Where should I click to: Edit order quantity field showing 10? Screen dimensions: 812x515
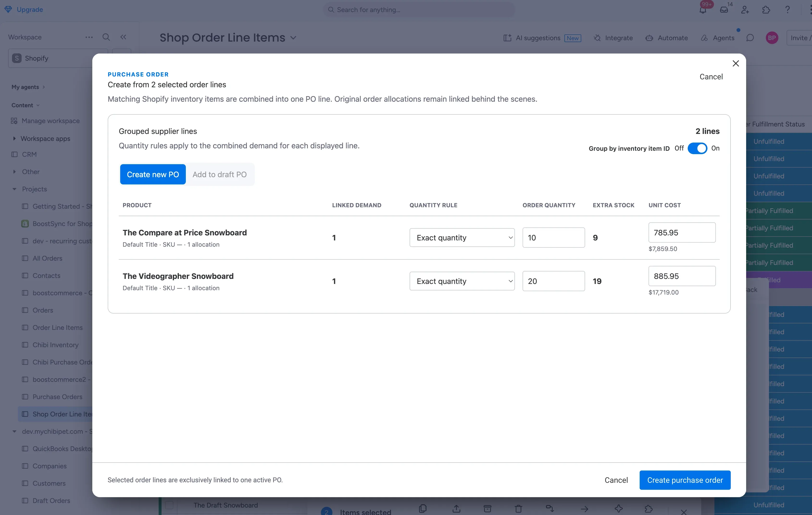pyautogui.click(x=553, y=238)
